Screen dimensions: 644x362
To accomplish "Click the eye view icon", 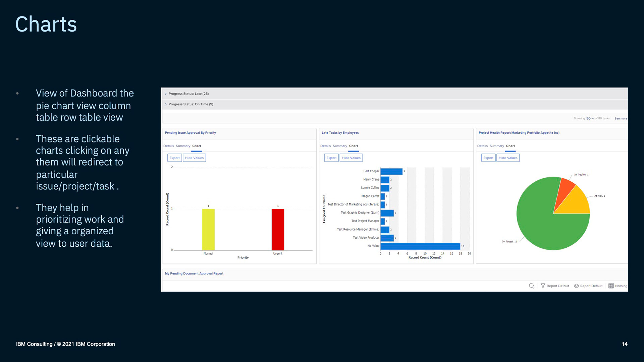I will coord(576,286).
